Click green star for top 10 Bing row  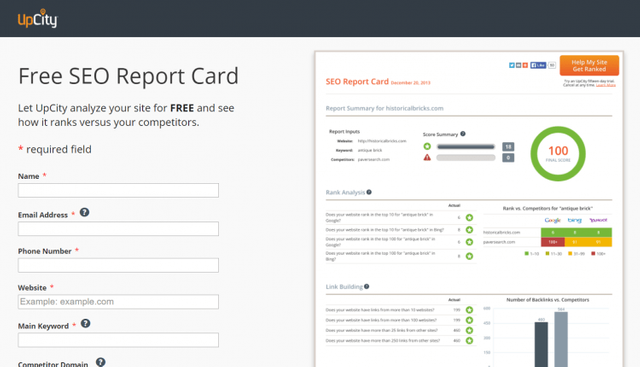coord(469,230)
